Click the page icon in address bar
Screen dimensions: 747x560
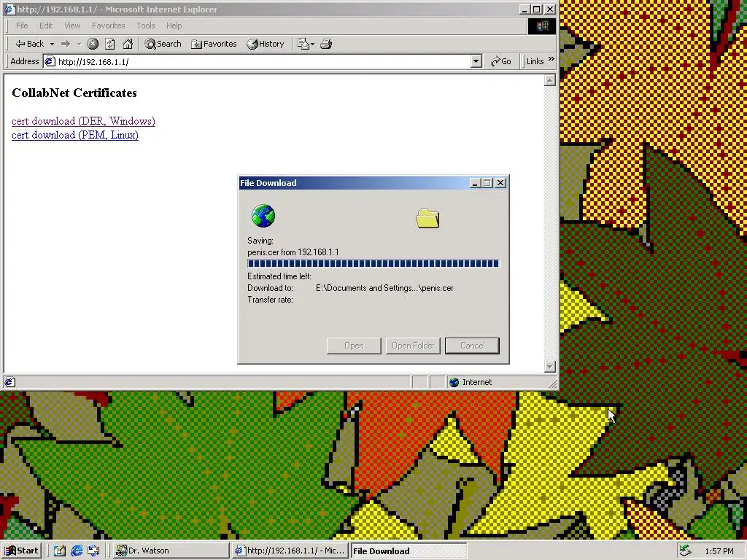pyautogui.click(x=50, y=61)
